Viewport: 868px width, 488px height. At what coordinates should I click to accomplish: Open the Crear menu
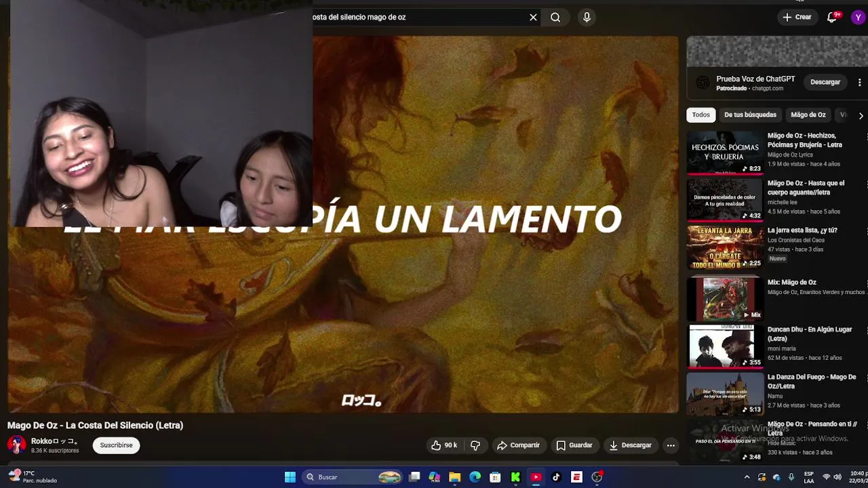tap(797, 18)
